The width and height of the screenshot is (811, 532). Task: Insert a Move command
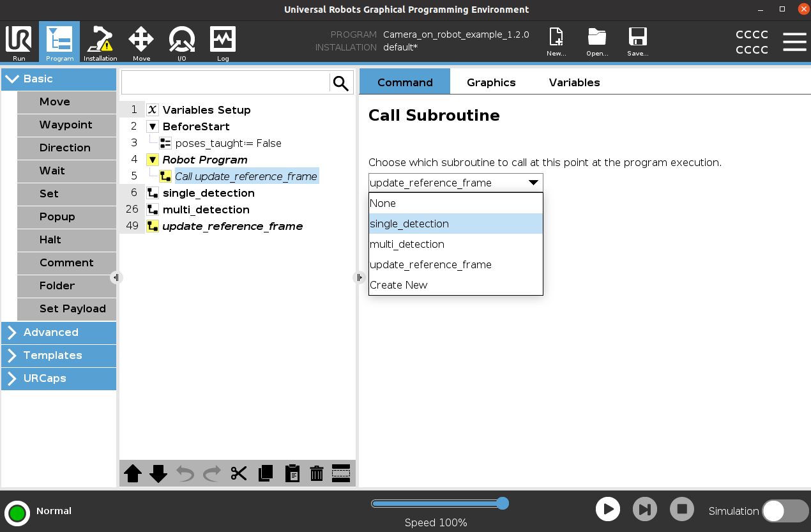pos(66,102)
